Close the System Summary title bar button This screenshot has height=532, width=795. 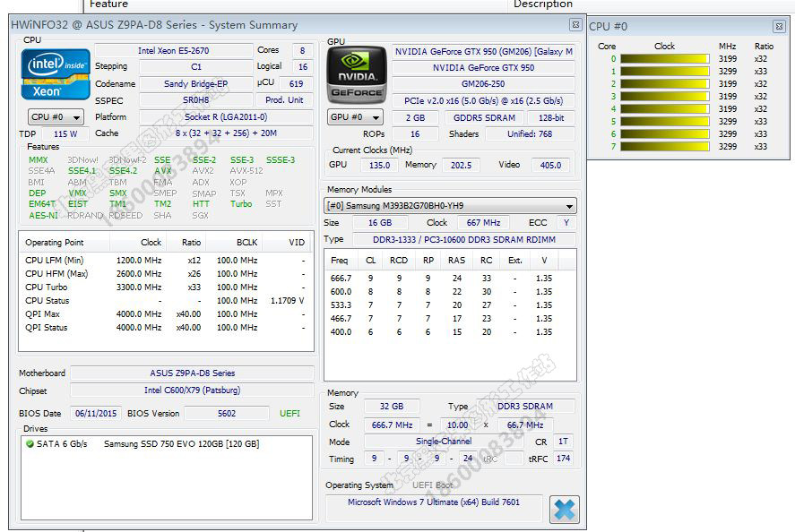[575, 24]
